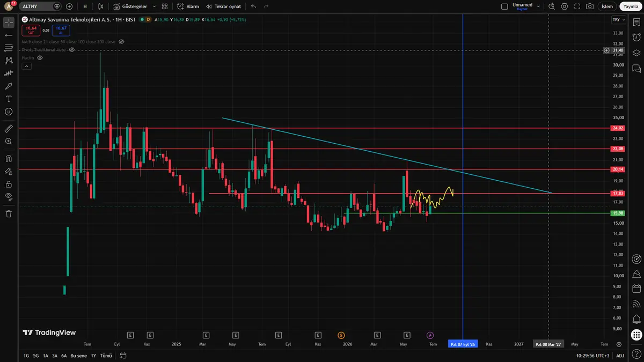Open the watchlist panel in right sidebar

coord(636,22)
